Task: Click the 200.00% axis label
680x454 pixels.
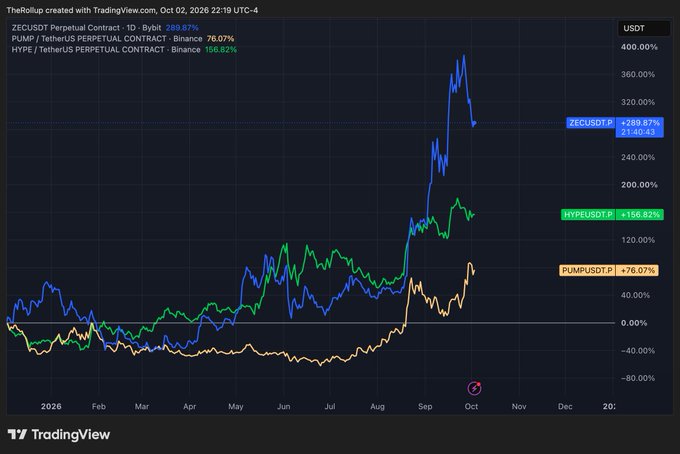Action: (x=639, y=185)
